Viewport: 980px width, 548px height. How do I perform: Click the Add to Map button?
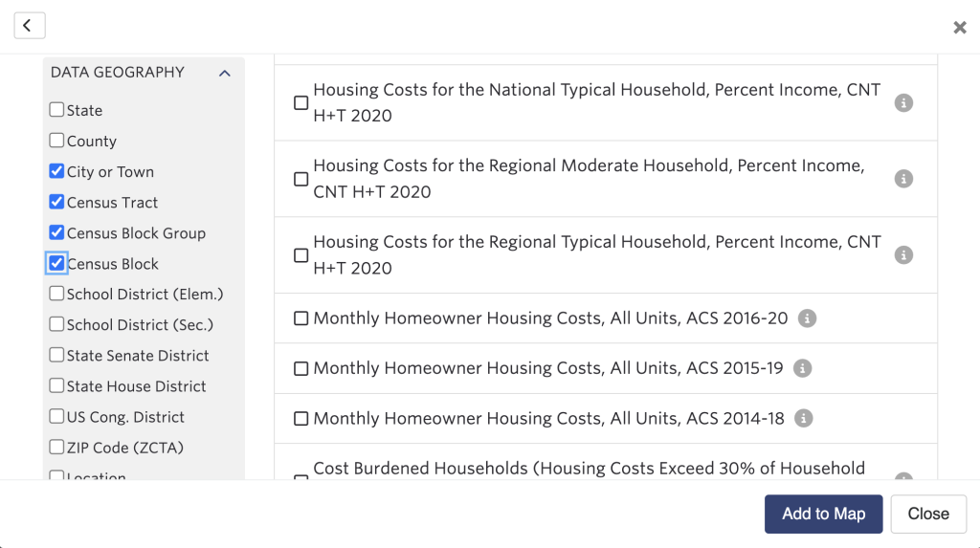click(823, 515)
